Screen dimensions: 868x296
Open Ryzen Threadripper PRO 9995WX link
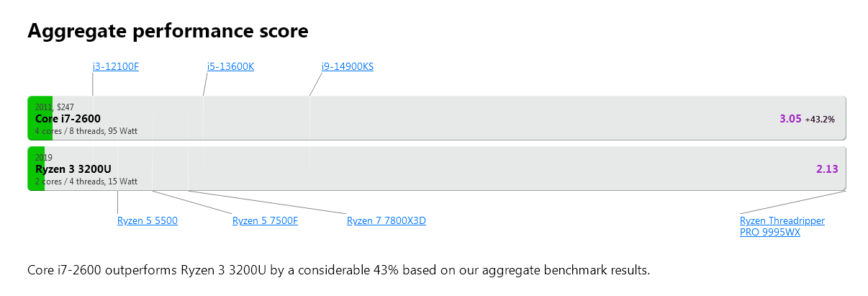pyautogui.click(x=782, y=226)
